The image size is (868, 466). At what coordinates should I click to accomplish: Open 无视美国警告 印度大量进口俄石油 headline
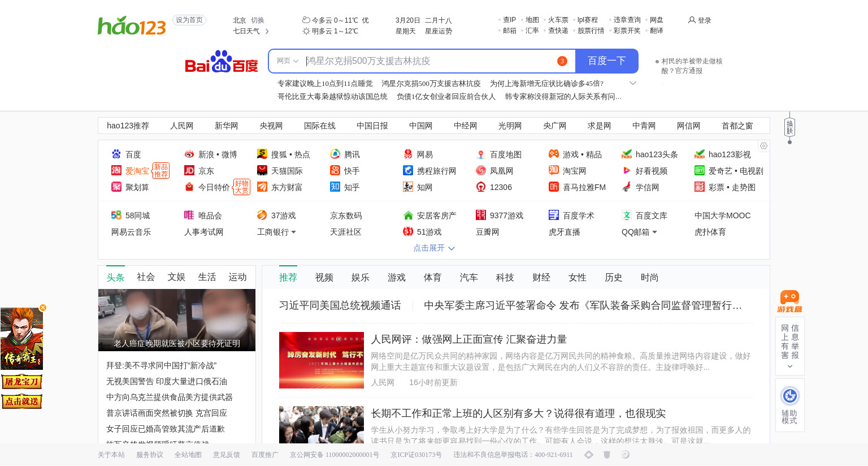point(167,381)
